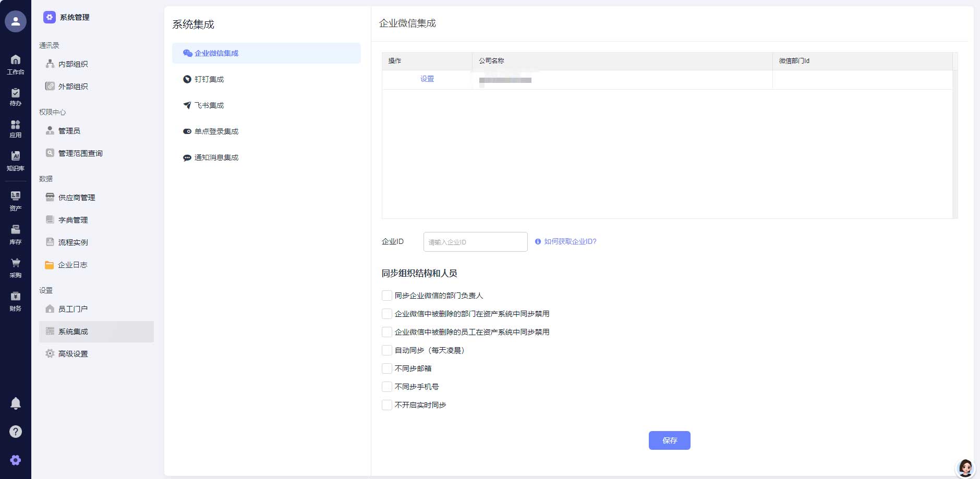The image size is (980, 479).
Task: Enable 自动同步（每天凌晨） option
Action: (386, 350)
